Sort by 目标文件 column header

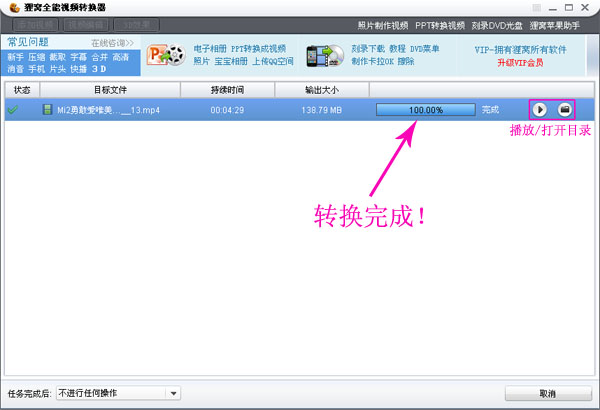point(110,90)
